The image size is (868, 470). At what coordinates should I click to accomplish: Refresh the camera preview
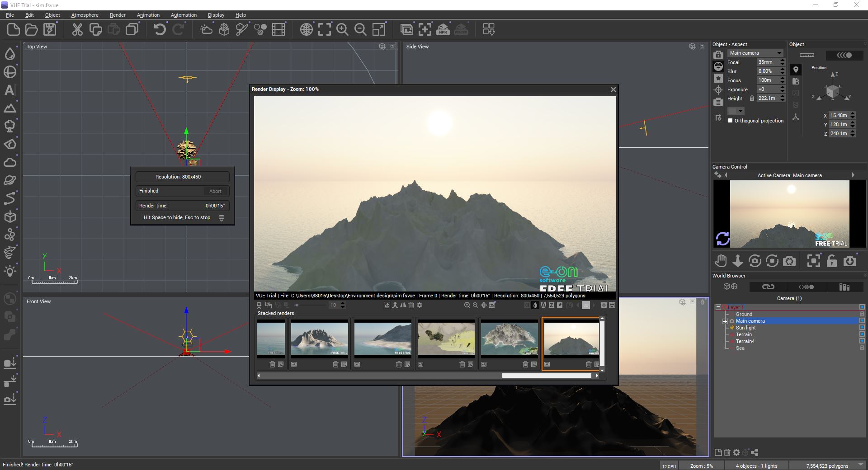click(722, 239)
